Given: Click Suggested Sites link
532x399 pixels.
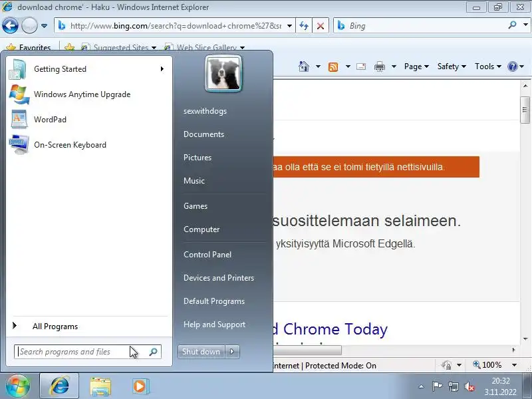Looking at the screenshot, I should point(119,47).
